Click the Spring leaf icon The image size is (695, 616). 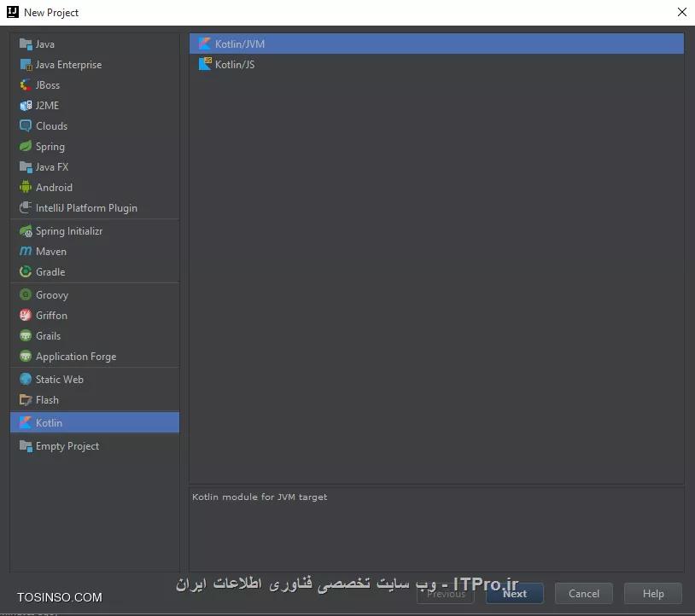26,146
